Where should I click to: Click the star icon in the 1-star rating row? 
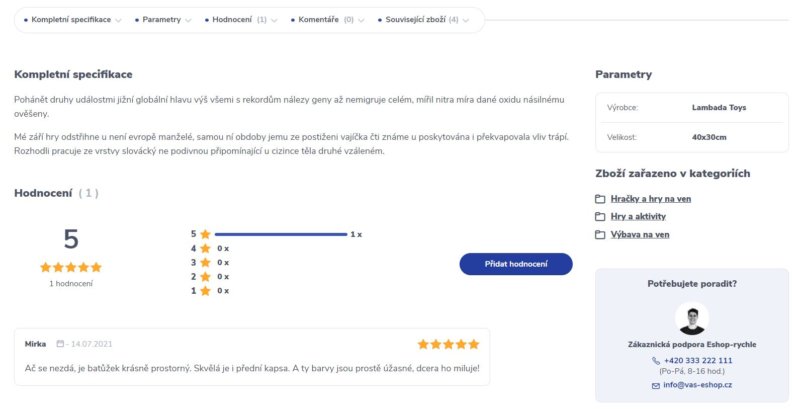205,291
